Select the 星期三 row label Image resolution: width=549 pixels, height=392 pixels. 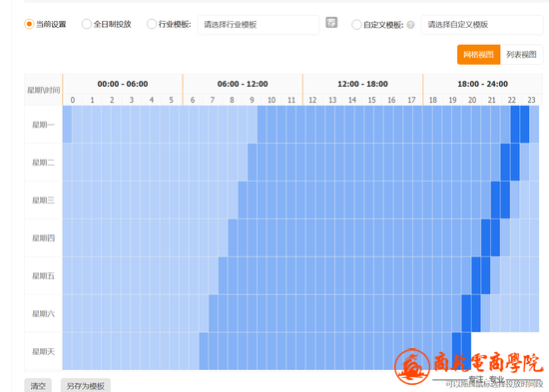point(43,200)
